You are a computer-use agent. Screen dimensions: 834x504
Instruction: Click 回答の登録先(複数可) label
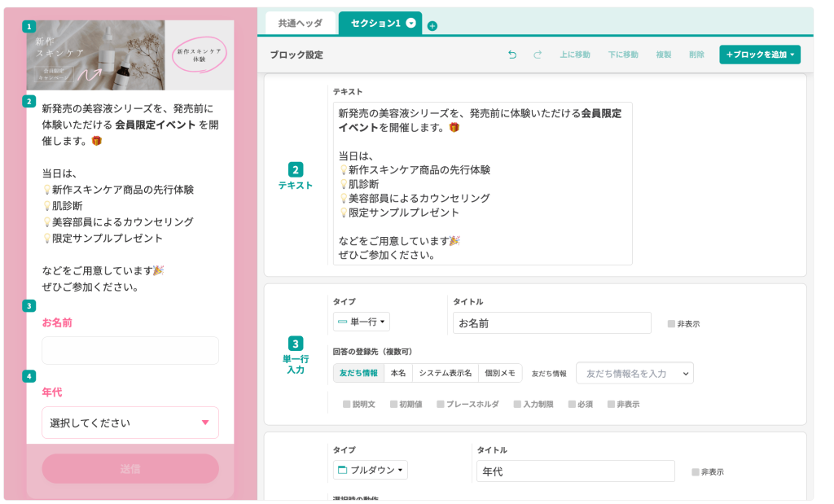[x=372, y=352]
